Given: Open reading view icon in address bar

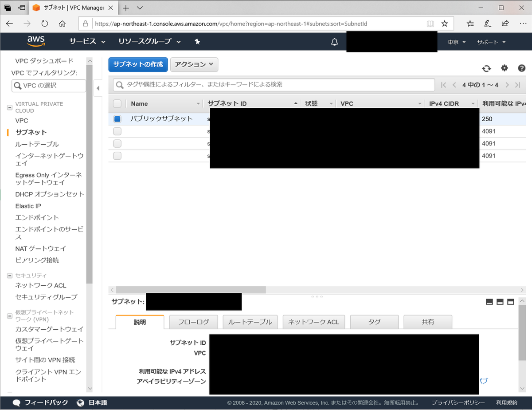Looking at the screenshot, I should (430, 24).
